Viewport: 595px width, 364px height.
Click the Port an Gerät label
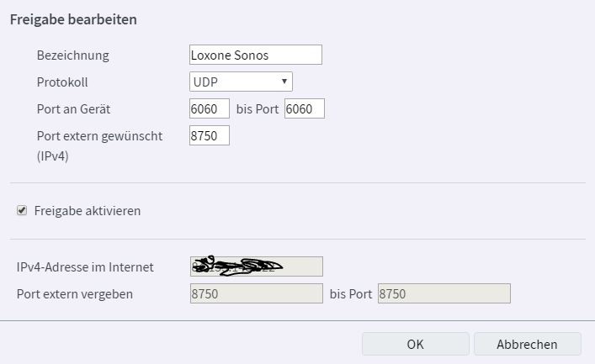[x=74, y=109]
